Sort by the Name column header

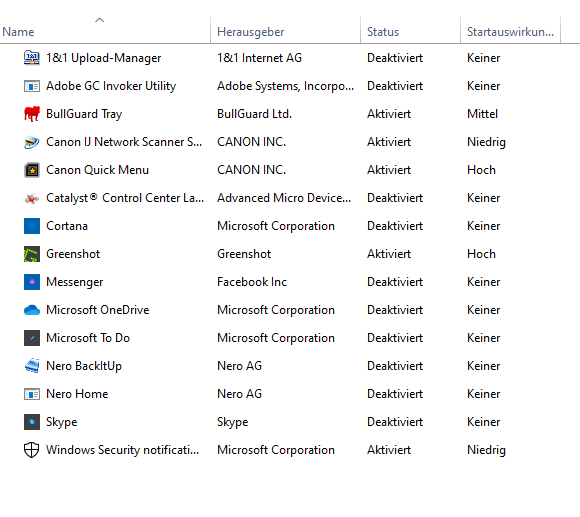pyautogui.click(x=105, y=32)
